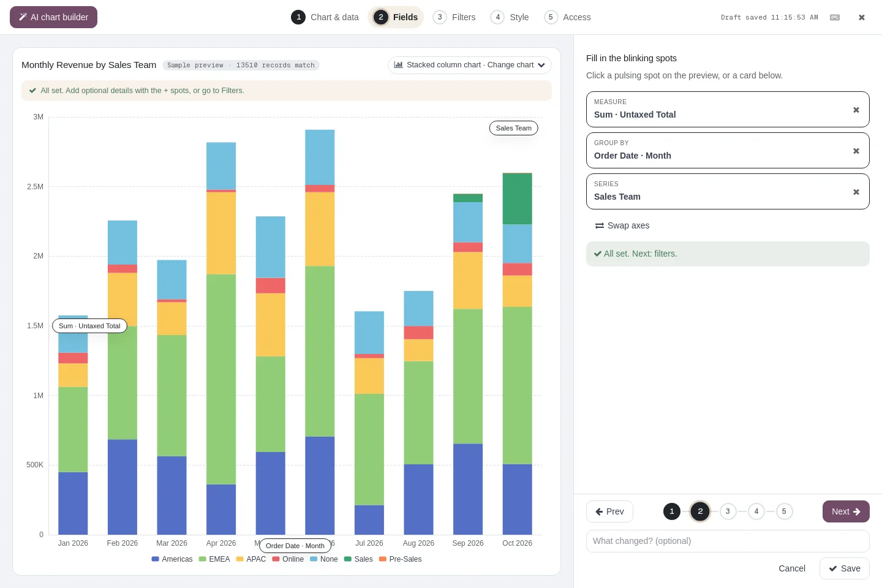This screenshot has height=588, width=882.
Task: Toggle None series in the legend
Action: 324,559
